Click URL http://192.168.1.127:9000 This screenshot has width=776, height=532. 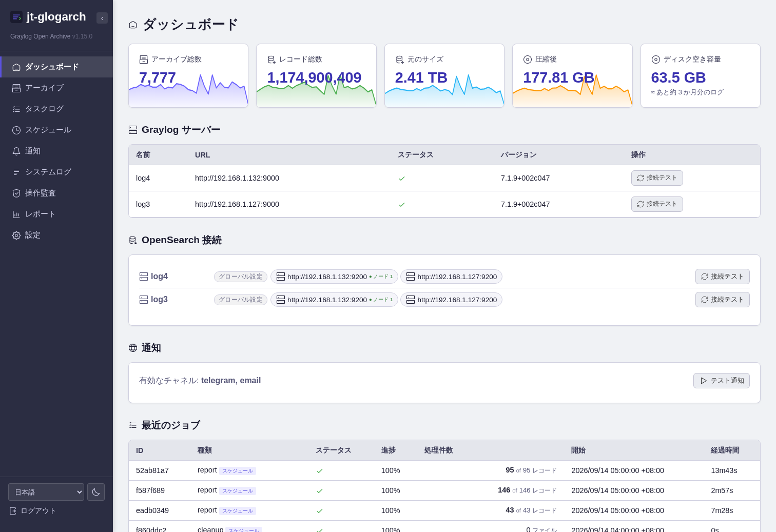(x=237, y=204)
